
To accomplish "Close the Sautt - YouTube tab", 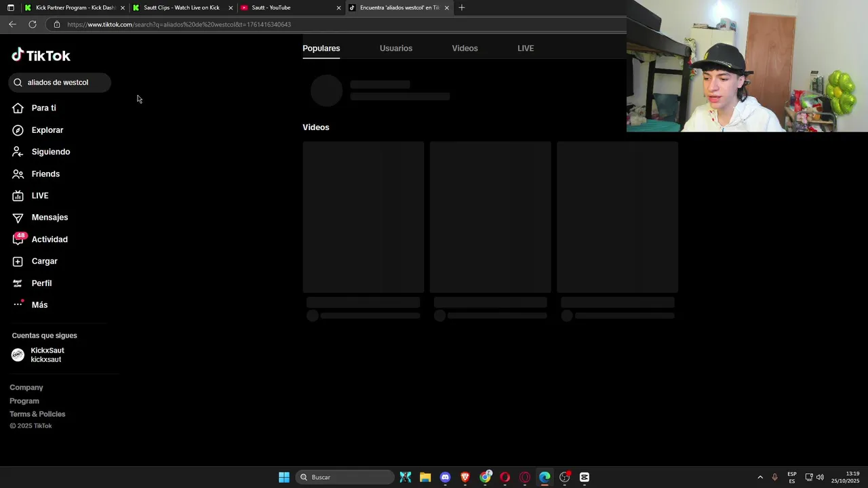I will pos(338,8).
